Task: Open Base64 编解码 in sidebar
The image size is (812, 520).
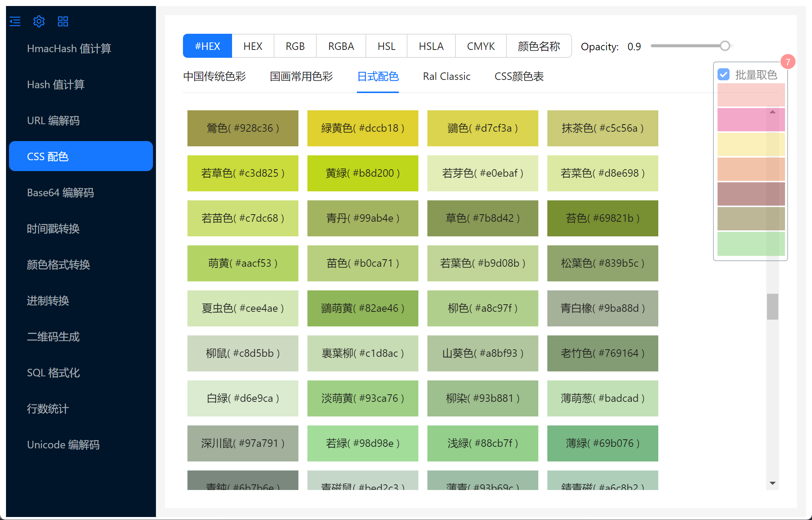Action: (60, 192)
